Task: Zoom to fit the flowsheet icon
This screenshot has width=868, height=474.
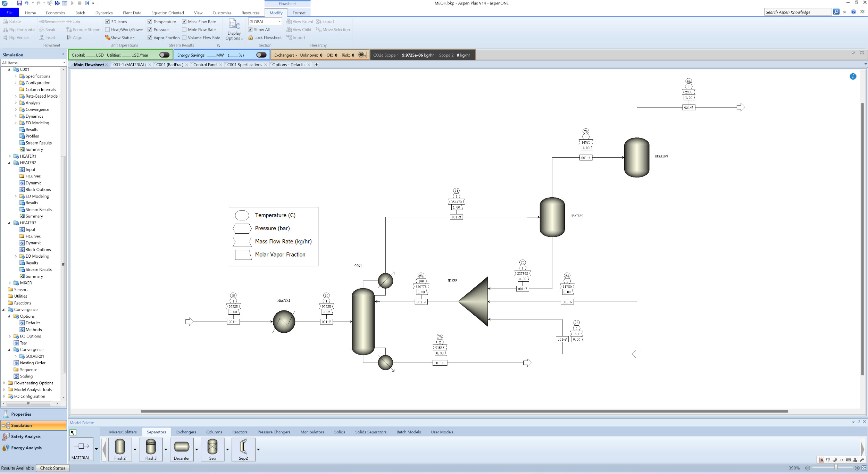Action: click(864, 468)
